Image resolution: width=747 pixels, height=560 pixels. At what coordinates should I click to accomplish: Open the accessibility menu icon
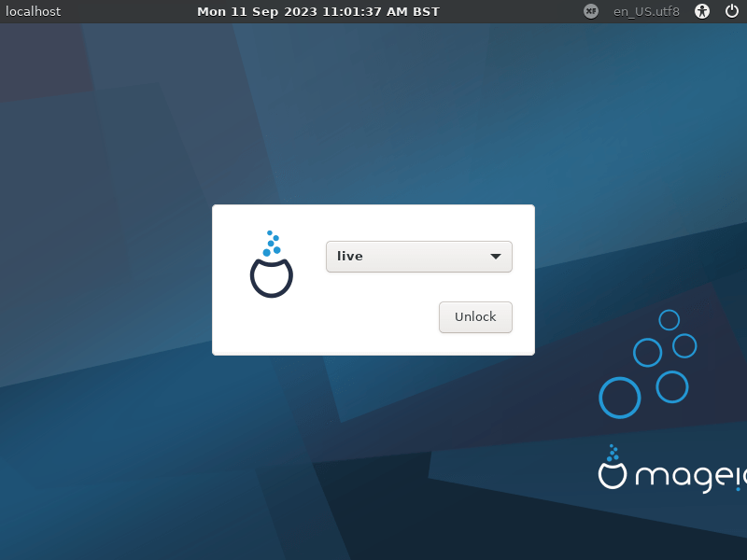[702, 11]
